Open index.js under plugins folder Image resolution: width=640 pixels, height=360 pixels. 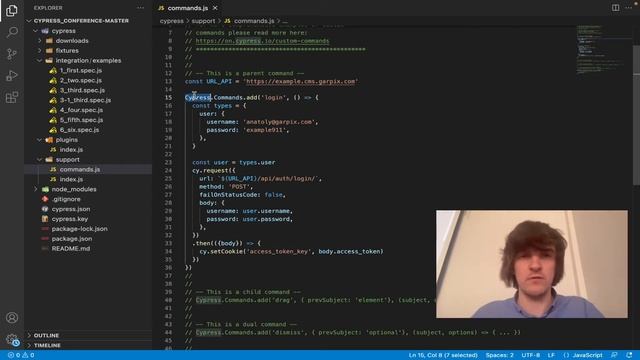coord(71,150)
